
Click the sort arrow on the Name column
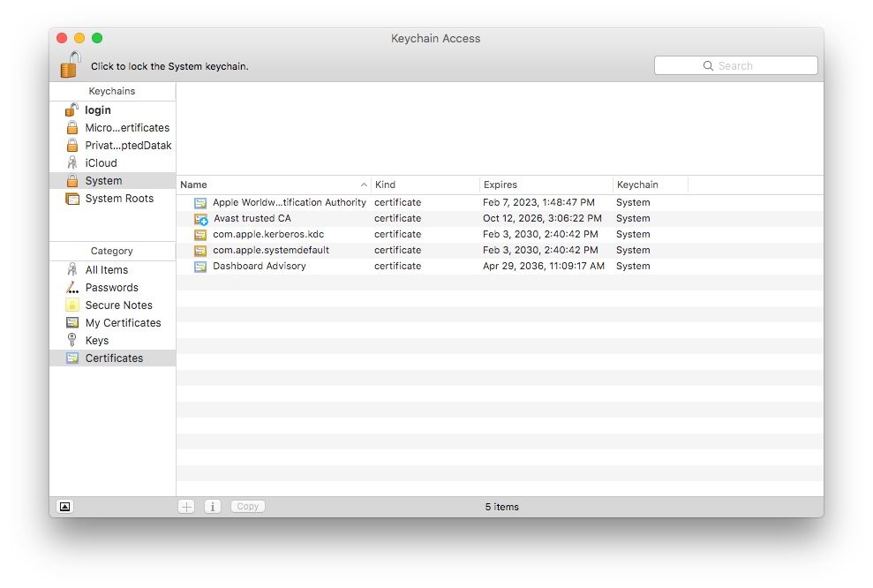click(x=361, y=185)
